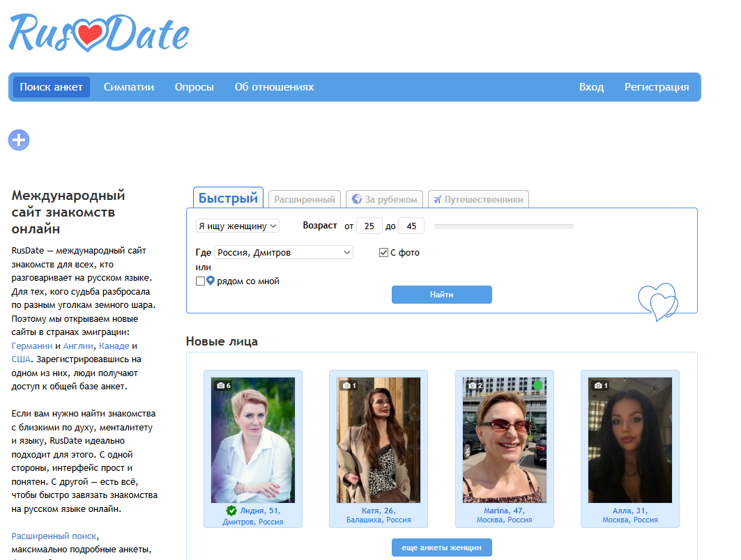The image size is (741, 560).
Task: Open Опросы in the navigation bar
Action: point(194,87)
